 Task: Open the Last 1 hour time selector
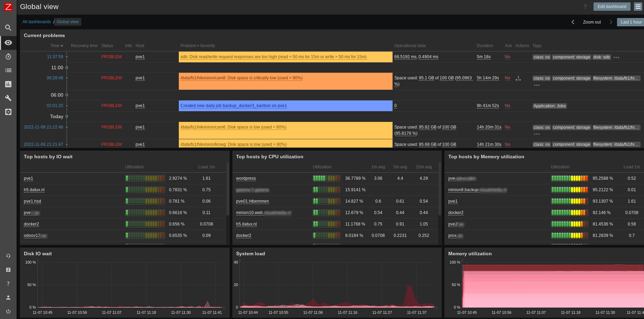tap(631, 22)
